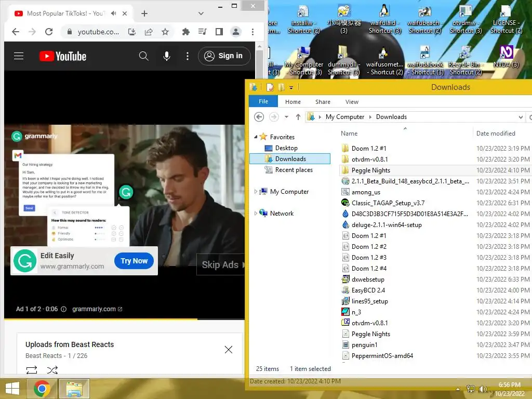Select PeppermintOS-amd64 file

(x=382, y=355)
